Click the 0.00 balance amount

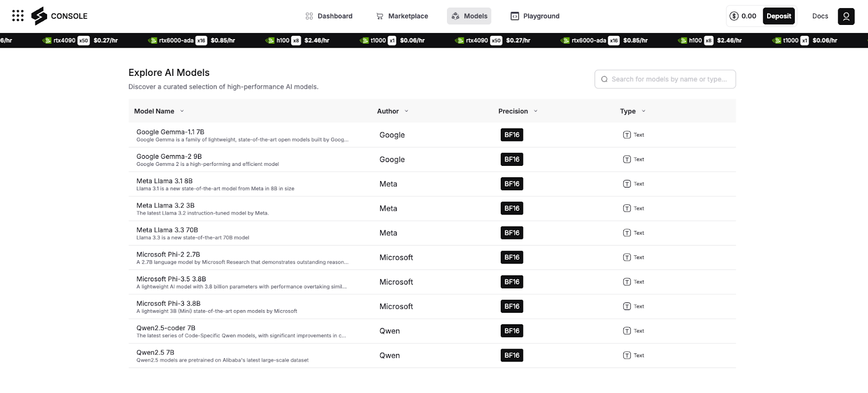pos(749,16)
